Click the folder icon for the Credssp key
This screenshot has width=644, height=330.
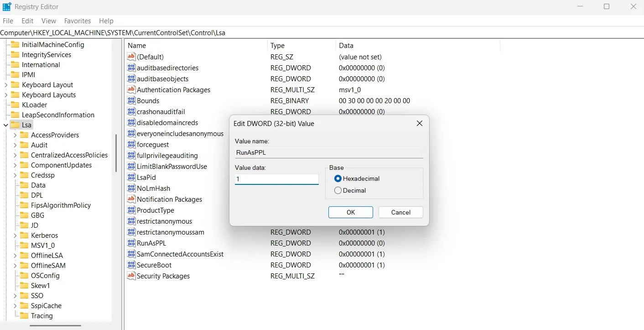pyautogui.click(x=25, y=175)
